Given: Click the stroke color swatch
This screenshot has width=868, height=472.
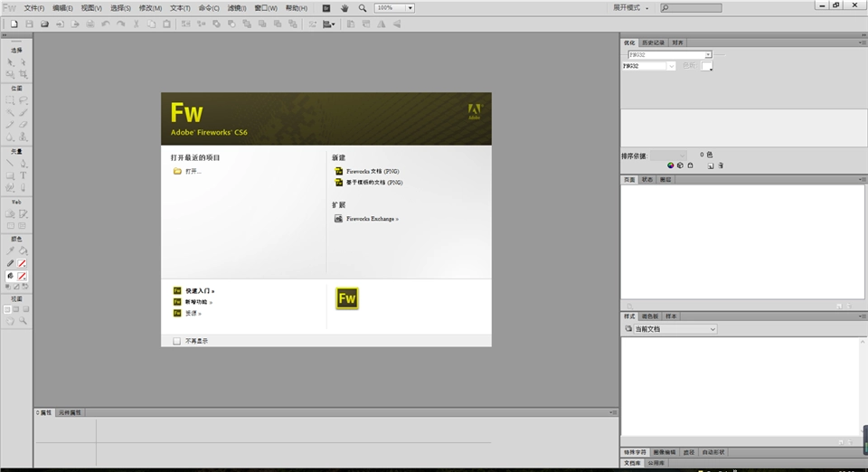Looking at the screenshot, I should pyautogui.click(x=22, y=264).
